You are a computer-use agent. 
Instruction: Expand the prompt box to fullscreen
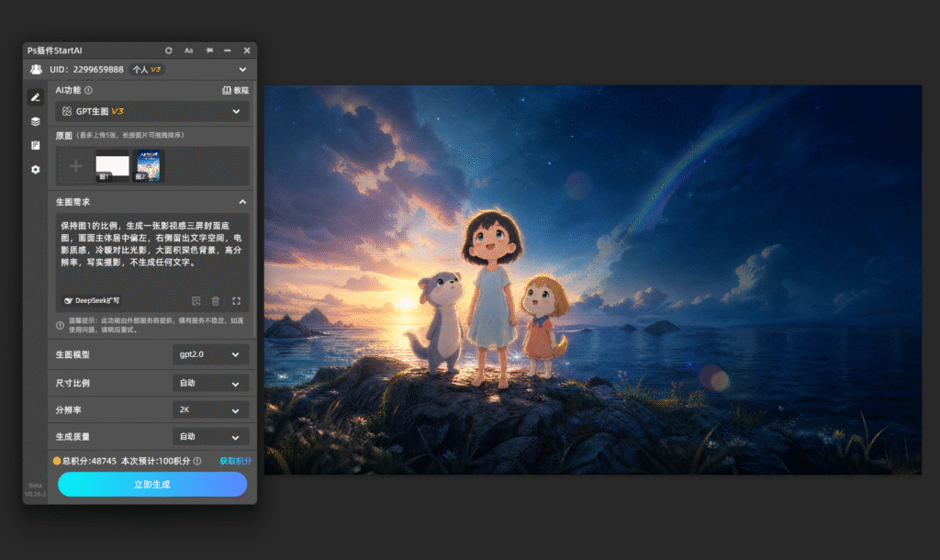(236, 301)
